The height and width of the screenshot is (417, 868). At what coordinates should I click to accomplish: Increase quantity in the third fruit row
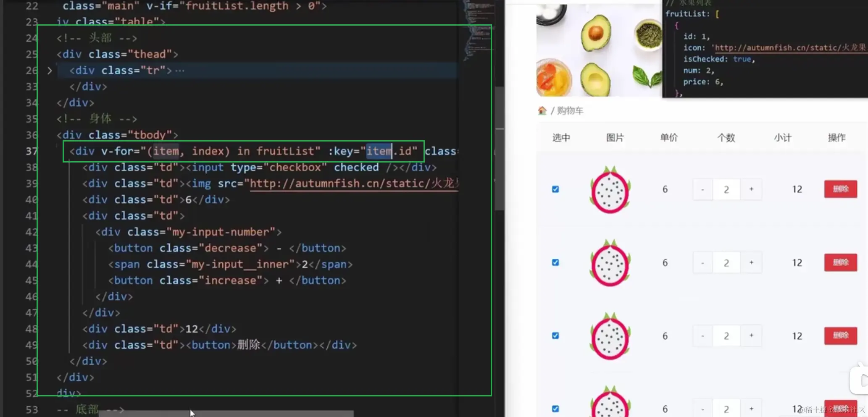(751, 336)
